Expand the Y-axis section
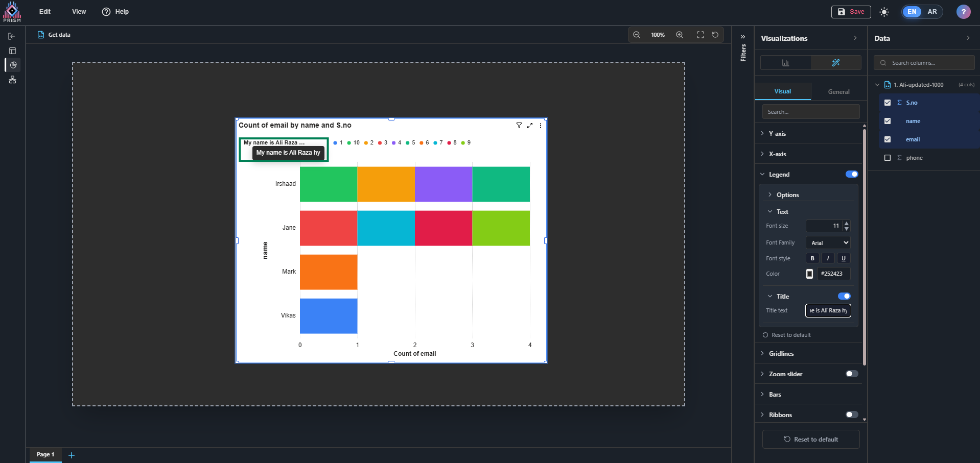 click(x=777, y=134)
